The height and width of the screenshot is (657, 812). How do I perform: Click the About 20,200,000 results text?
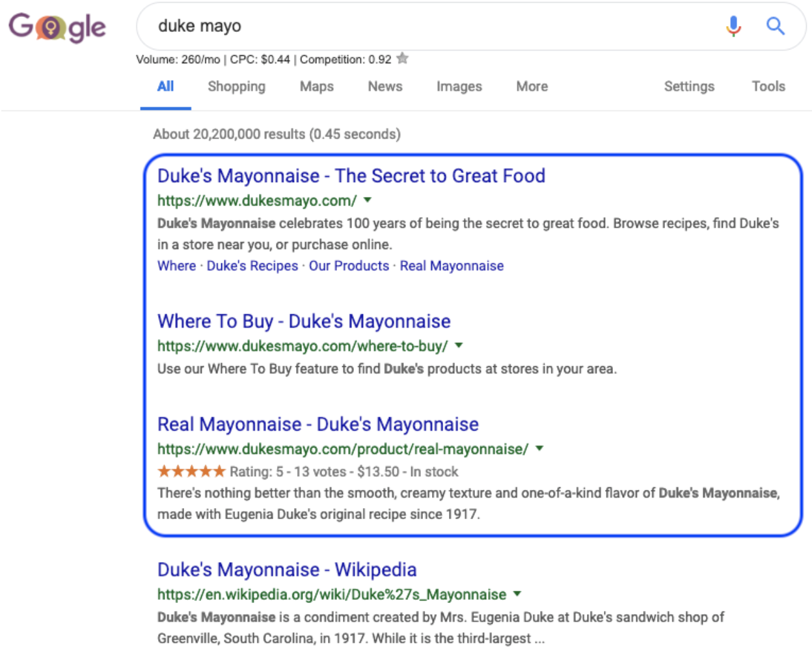pos(277,134)
